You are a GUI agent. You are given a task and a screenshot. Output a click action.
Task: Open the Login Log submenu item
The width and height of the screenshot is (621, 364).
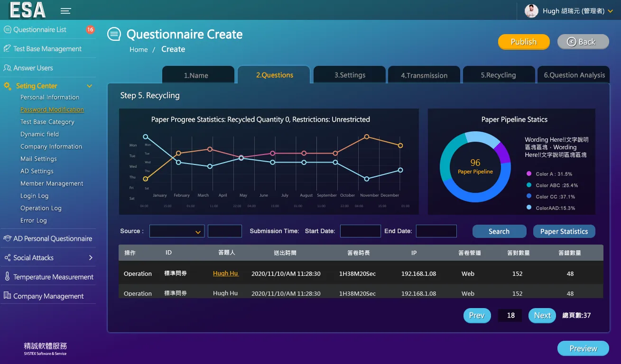[x=35, y=196]
